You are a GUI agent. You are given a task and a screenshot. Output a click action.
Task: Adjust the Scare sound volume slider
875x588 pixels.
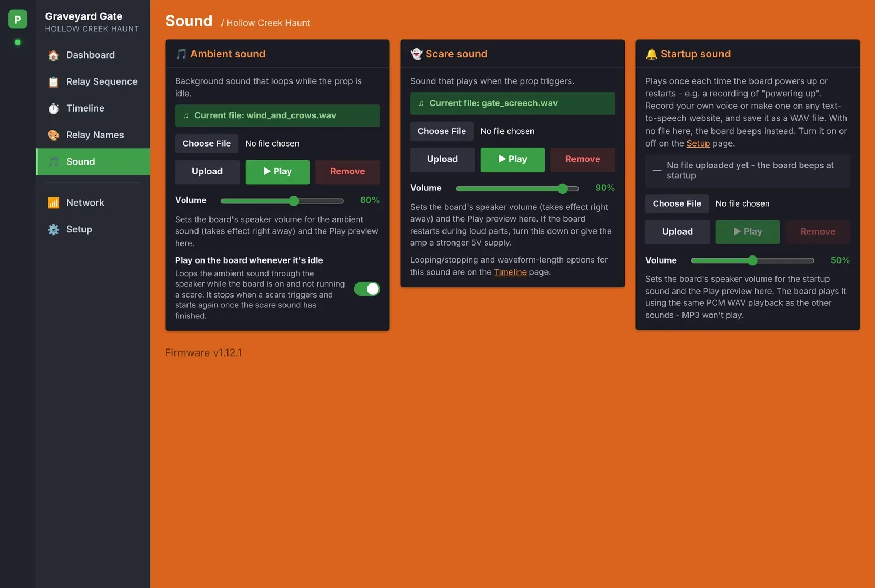[x=517, y=189]
